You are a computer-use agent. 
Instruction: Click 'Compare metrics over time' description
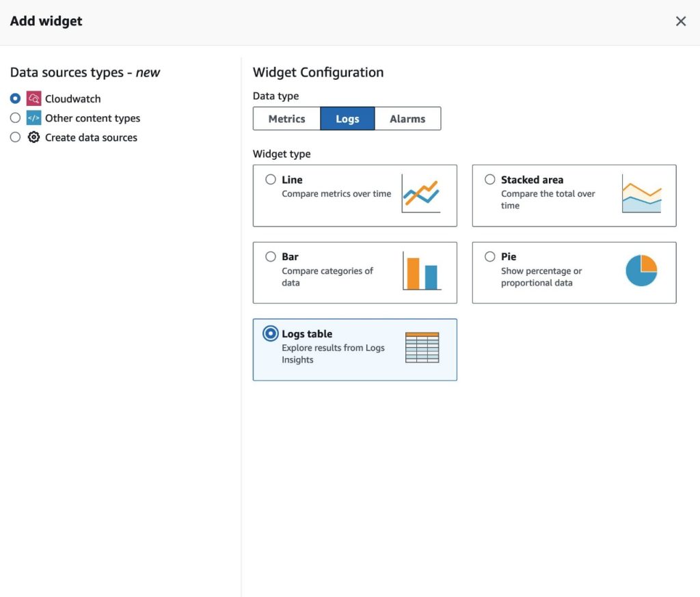tap(336, 193)
